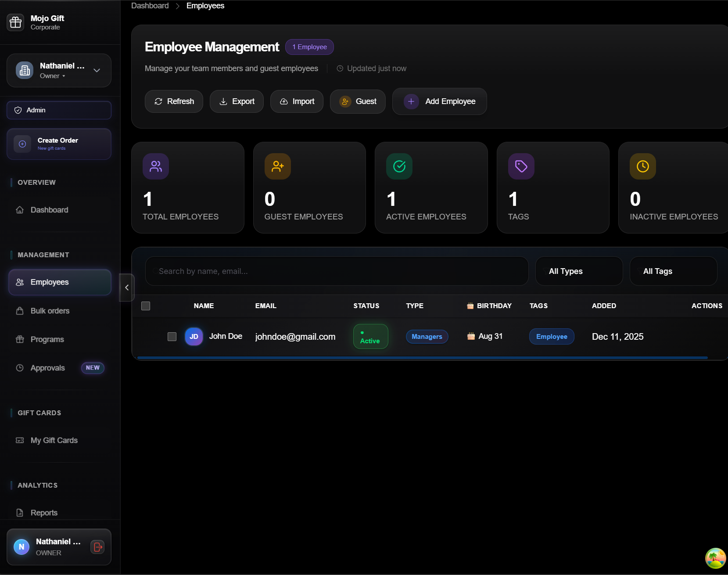728x575 pixels.
Task: Click johndoe@gmail.com email cell
Action: tap(295, 337)
